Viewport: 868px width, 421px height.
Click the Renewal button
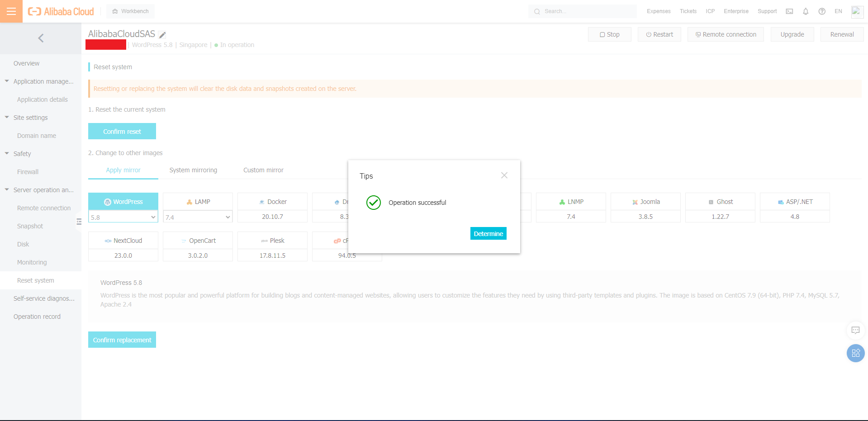point(842,34)
